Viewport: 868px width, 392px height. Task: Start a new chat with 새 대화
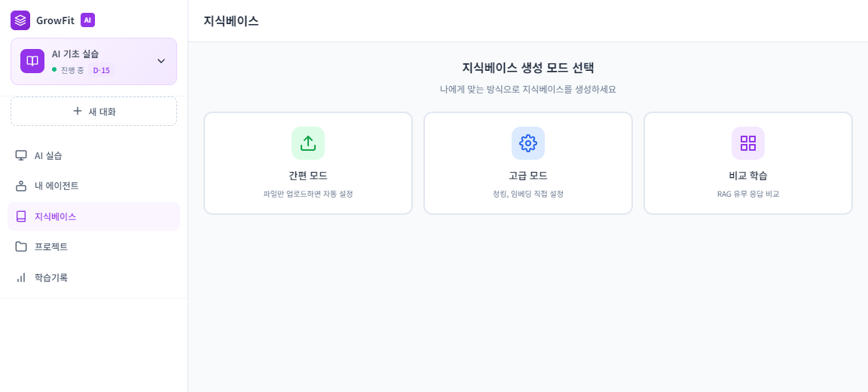(x=93, y=111)
